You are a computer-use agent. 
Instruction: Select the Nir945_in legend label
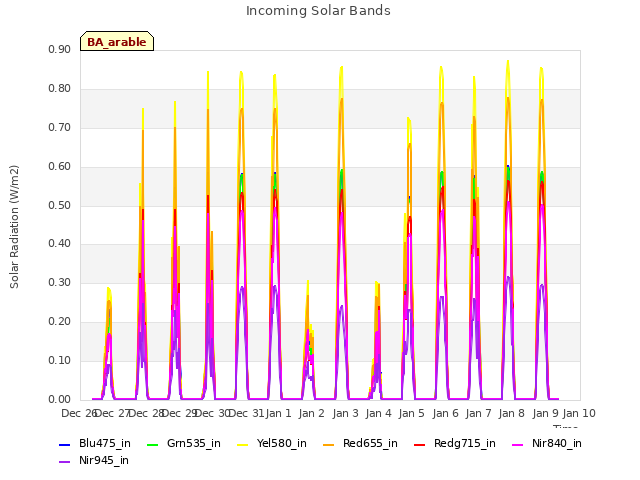tap(104, 460)
